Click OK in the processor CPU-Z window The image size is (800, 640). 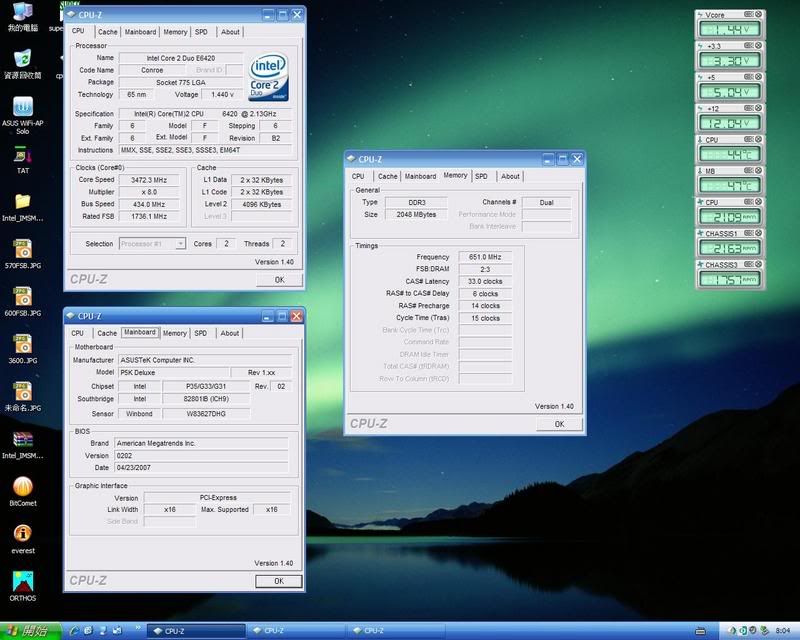[x=279, y=280]
